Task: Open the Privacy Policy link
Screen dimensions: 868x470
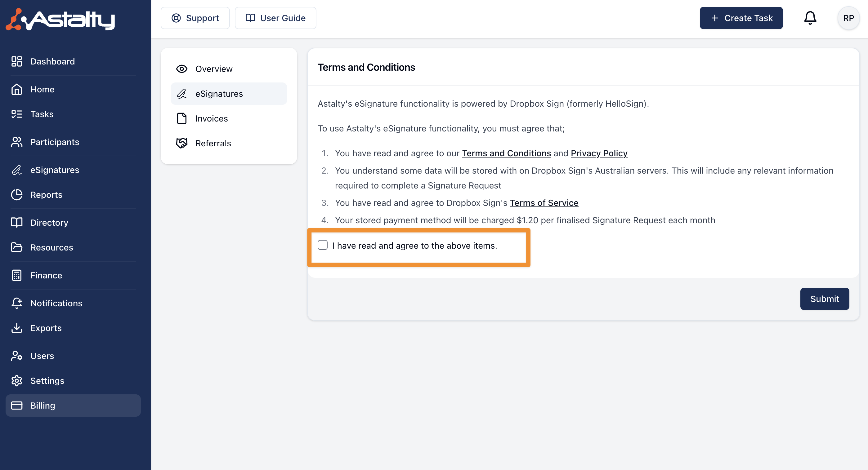Action: coord(599,153)
